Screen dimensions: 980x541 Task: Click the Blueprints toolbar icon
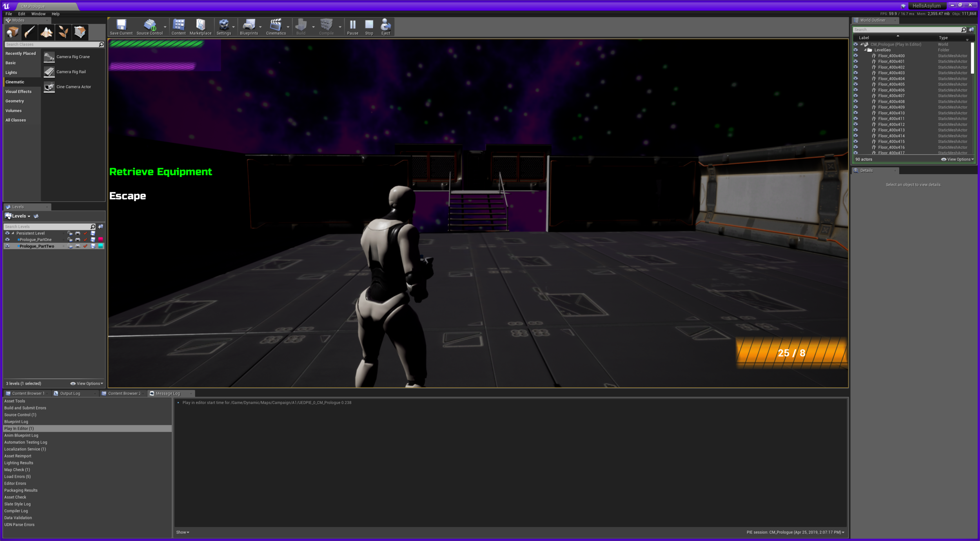click(249, 26)
